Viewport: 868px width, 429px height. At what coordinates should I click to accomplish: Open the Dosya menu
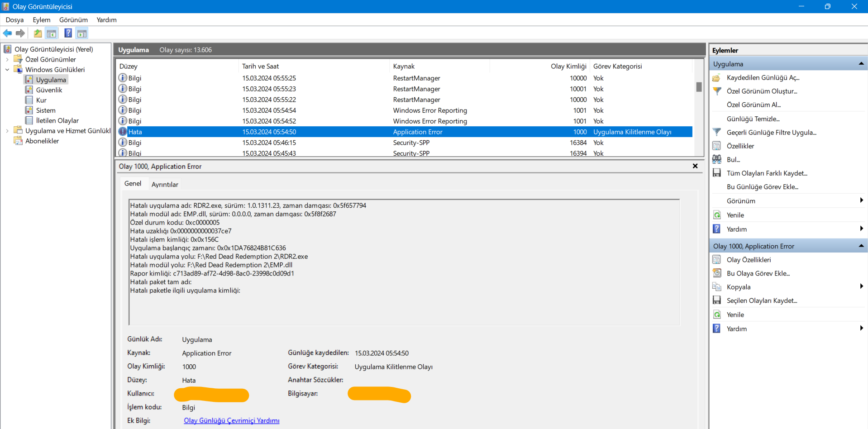[14, 20]
